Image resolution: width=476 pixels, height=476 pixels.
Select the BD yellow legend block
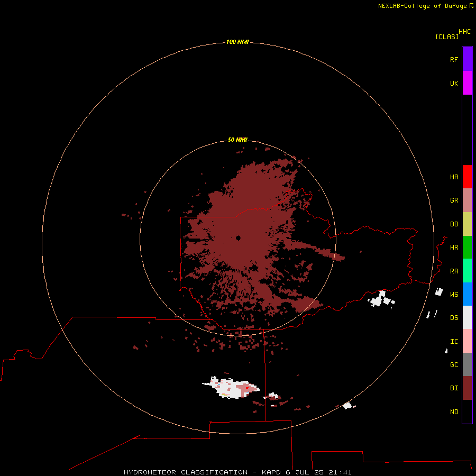click(467, 224)
